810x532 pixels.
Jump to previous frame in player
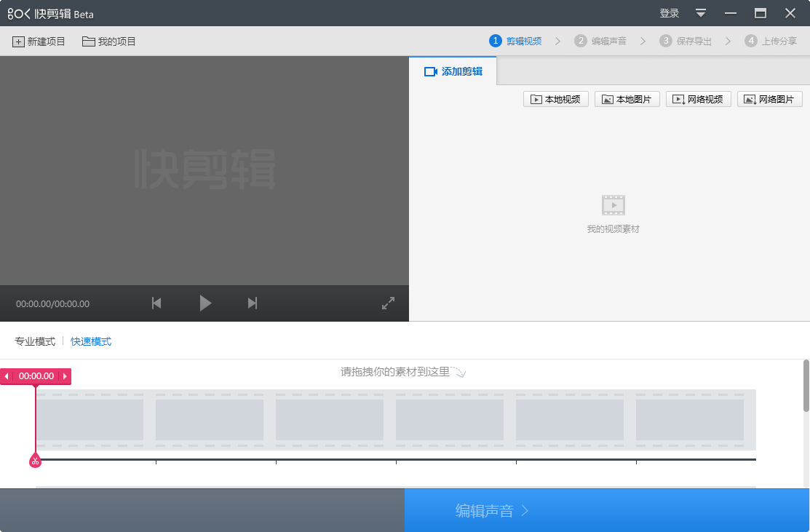click(156, 303)
